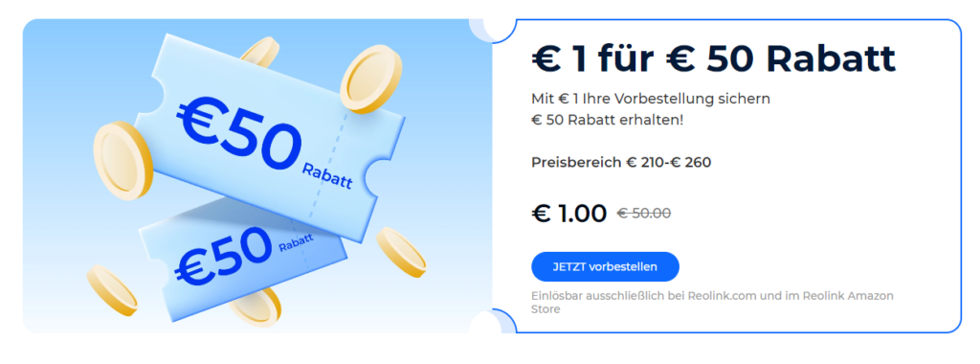This screenshot has height=364, width=980.
Task: Click the crossed-out € 50.00 original price
Action: click(644, 214)
